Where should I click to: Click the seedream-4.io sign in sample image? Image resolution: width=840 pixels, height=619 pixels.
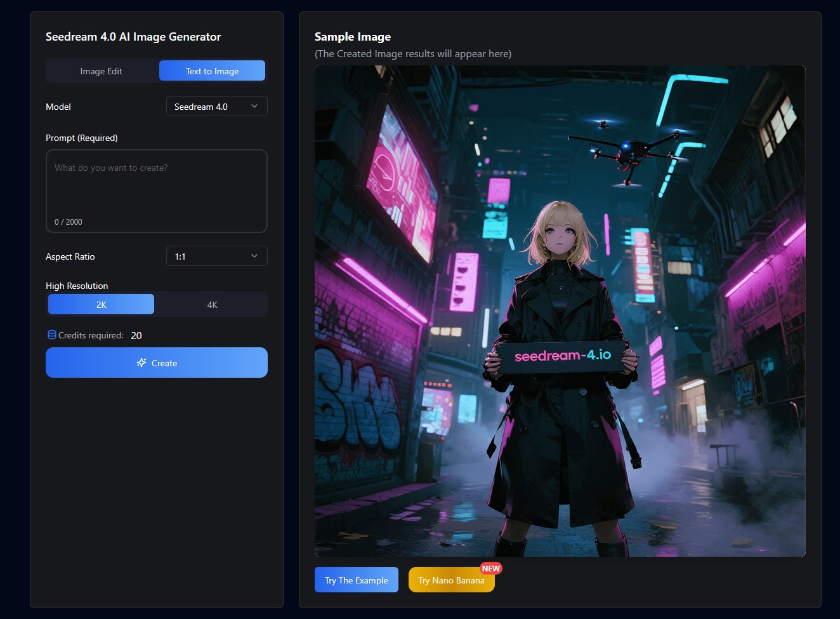point(562,356)
